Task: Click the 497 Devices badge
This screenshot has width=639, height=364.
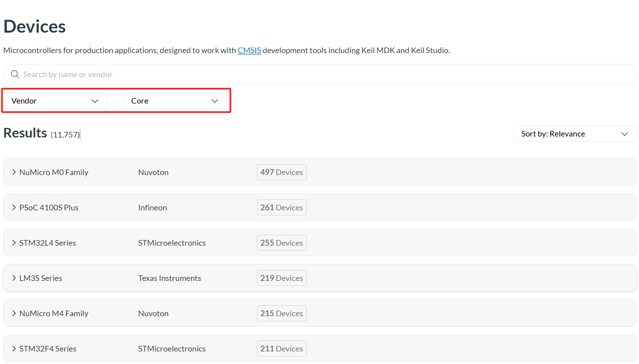Action: [282, 172]
